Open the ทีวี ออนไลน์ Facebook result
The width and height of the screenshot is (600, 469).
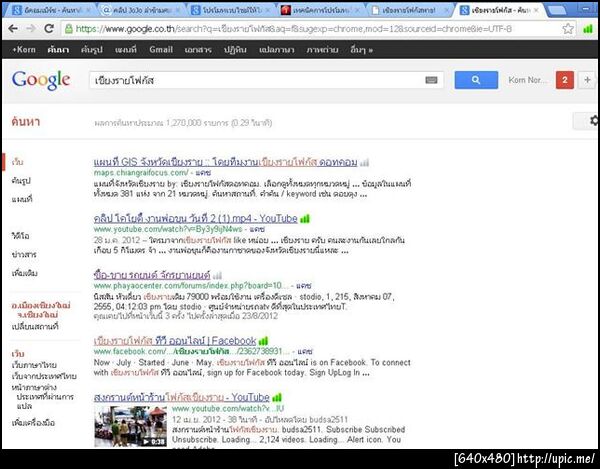coord(175,340)
